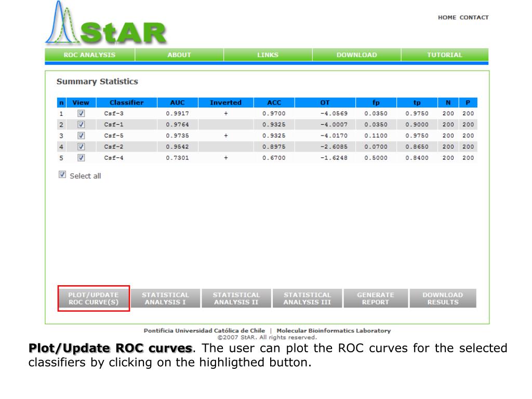
Task: Open the ROC Analysis menu tab
Action: [90, 55]
